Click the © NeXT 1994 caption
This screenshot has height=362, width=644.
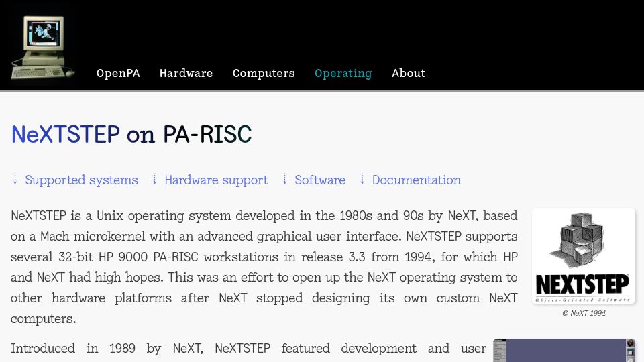point(584,313)
